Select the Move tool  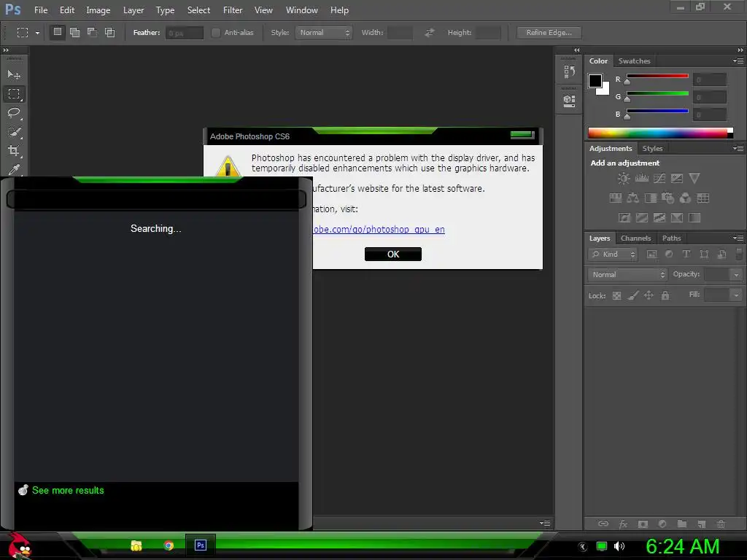(14, 75)
